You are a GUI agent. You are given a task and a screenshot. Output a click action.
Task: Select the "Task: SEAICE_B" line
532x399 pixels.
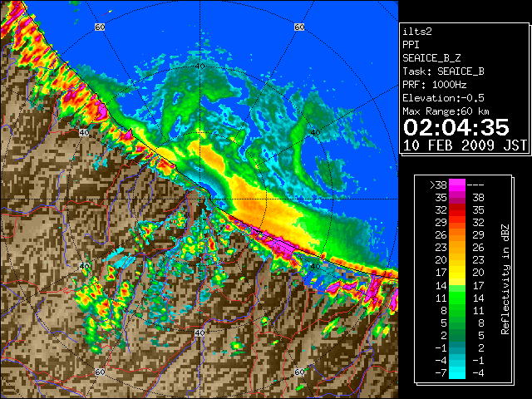tap(443, 71)
